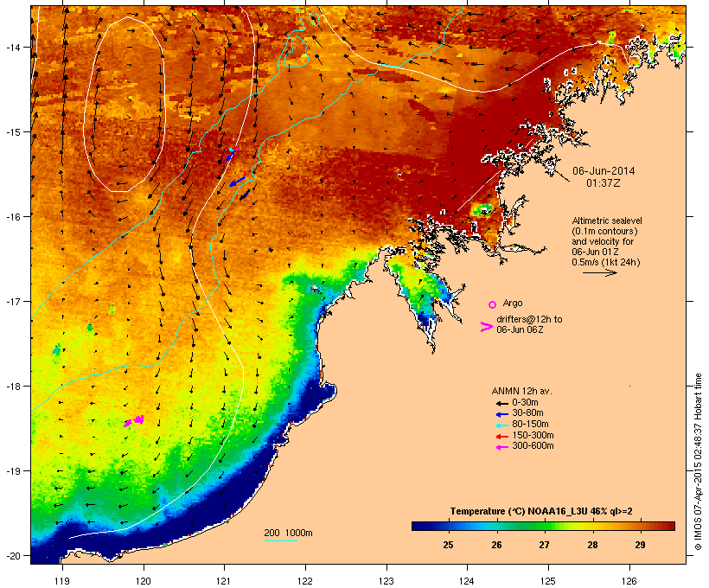The width and height of the screenshot is (709, 588).
Task: Click the 'Altimetric sealevel' text
Action: (607, 220)
